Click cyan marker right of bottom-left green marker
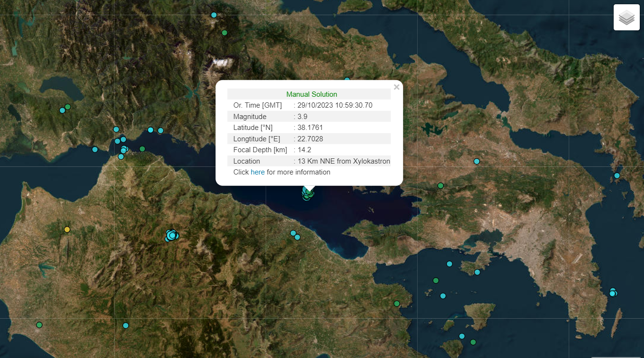The height and width of the screenshot is (358, 644). pos(125,325)
